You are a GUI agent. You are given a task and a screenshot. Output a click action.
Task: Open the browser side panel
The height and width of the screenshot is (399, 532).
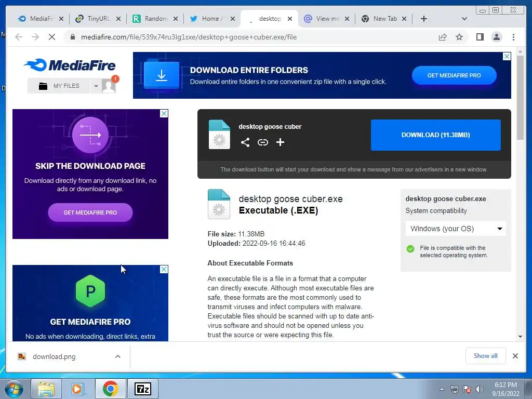coord(480,37)
